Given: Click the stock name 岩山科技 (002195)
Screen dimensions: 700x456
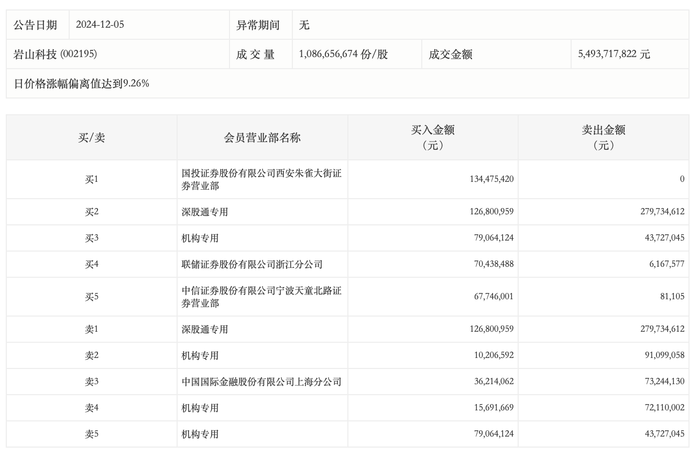Looking at the screenshot, I should [55, 54].
